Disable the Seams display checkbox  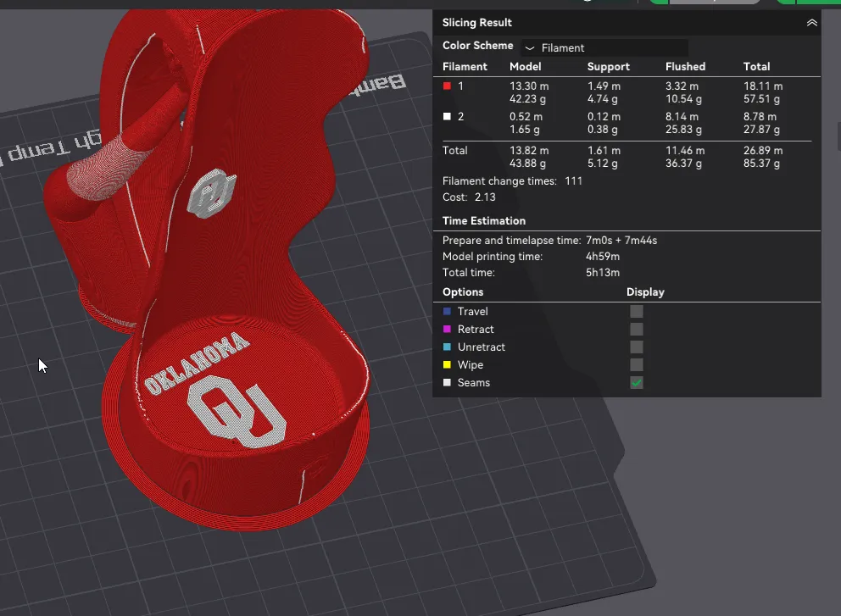pos(636,383)
